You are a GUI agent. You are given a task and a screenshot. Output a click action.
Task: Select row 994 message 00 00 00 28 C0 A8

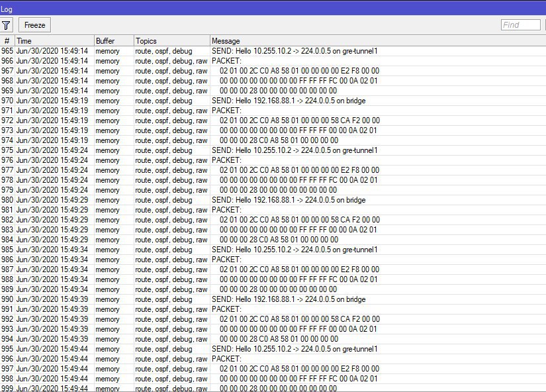(x=279, y=339)
